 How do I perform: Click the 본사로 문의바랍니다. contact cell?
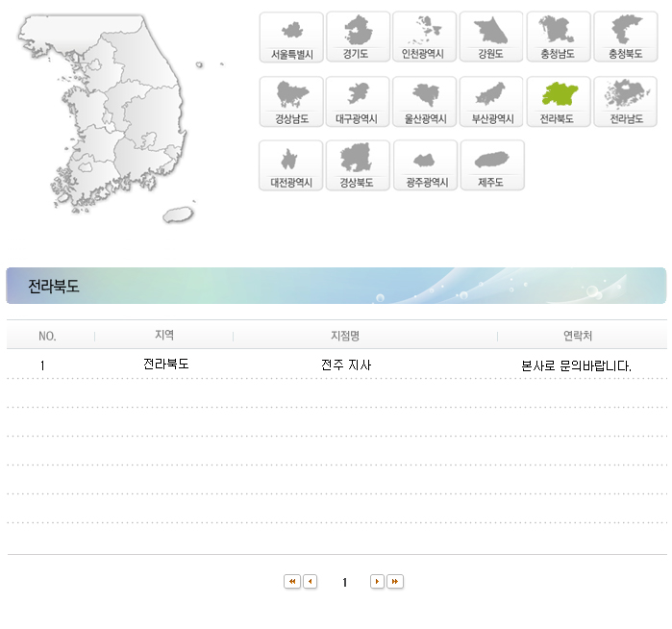[576, 365]
